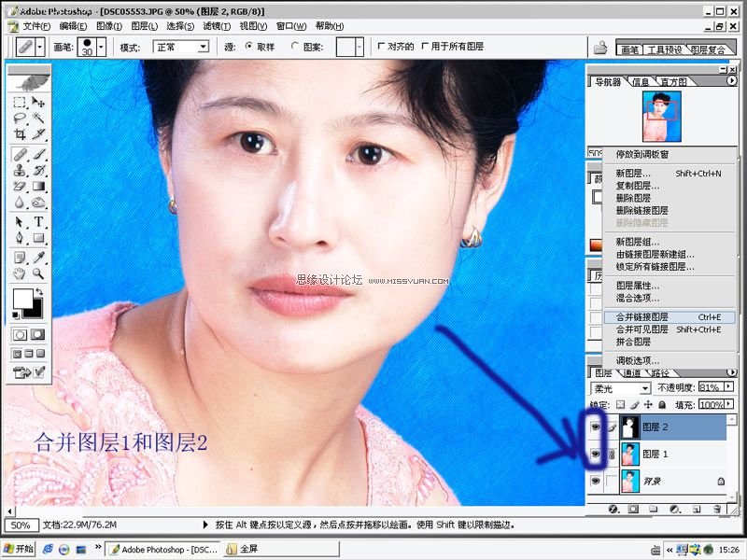
Task: Select the Healing Brush tool in toolbox
Action: tap(20, 154)
